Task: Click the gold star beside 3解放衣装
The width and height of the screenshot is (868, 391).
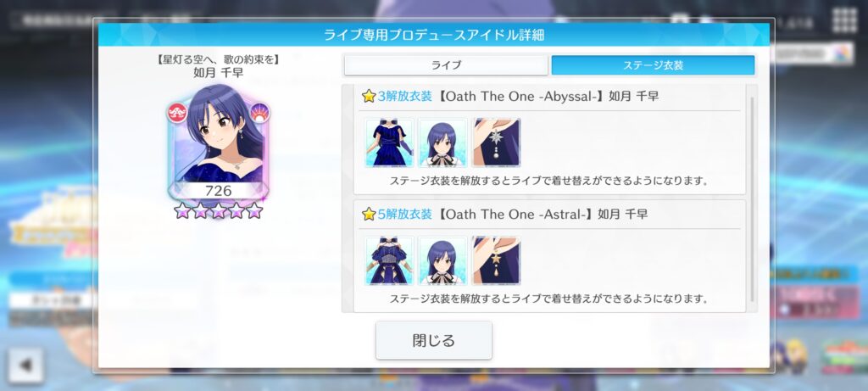Action: point(370,97)
